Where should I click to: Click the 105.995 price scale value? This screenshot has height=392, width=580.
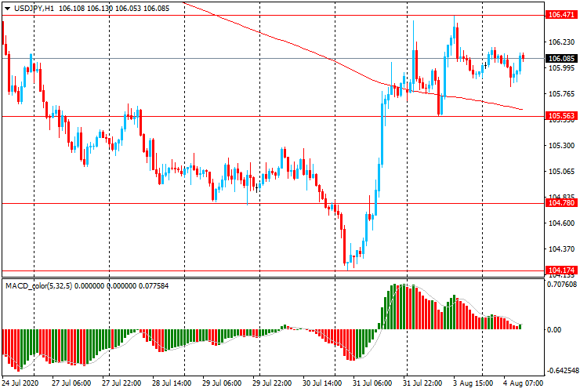point(561,68)
